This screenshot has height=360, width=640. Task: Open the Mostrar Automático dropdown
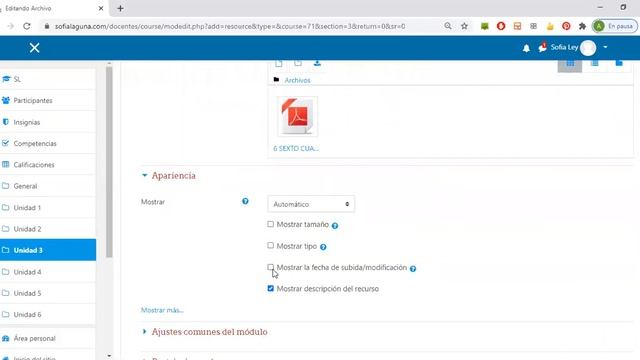point(311,204)
